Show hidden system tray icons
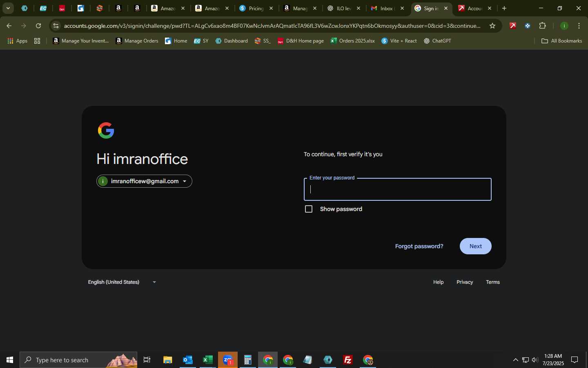Image resolution: width=588 pixels, height=368 pixels. tap(515, 360)
